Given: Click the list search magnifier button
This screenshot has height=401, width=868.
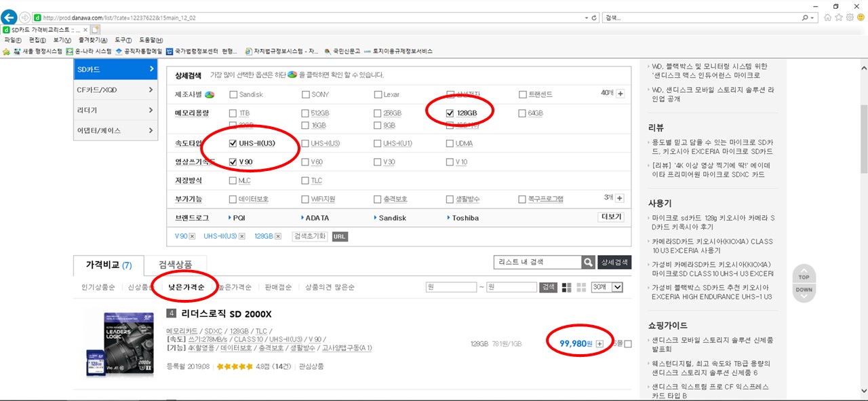Looking at the screenshot, I should click(588, 263).
